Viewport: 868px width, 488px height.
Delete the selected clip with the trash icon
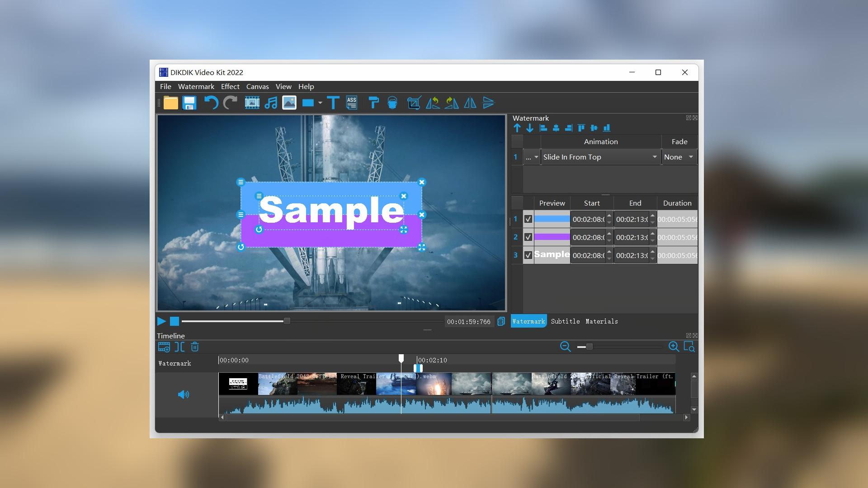(195, 347)
